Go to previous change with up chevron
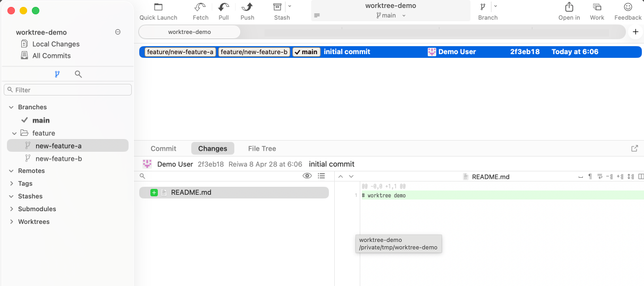This screenshot has width=644, height=286. 341,176
